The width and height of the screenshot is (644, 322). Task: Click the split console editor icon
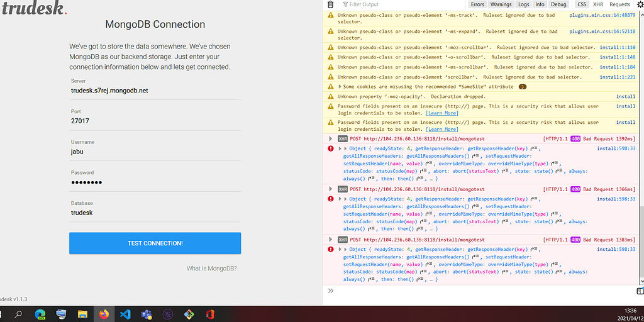639,291
